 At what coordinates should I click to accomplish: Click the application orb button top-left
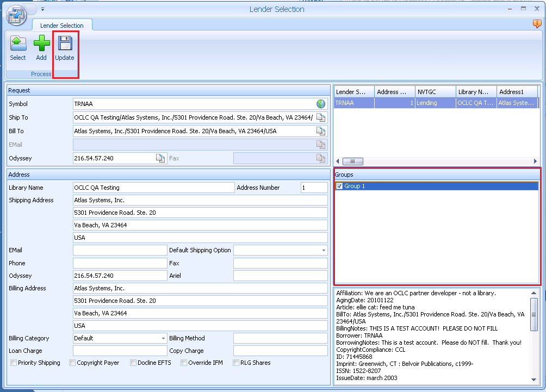point(16,15)
